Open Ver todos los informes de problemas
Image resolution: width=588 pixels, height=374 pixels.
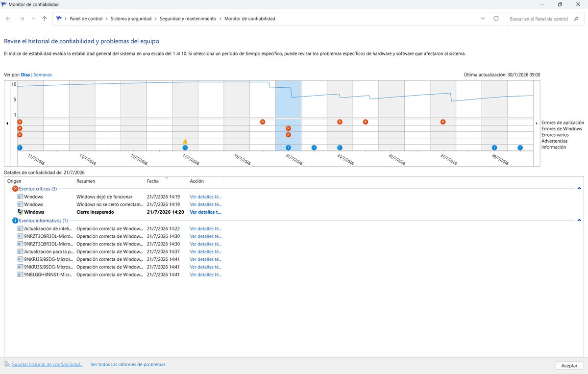pos(128,365)
